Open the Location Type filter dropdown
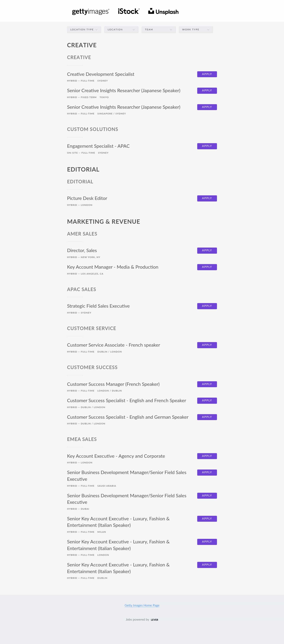The image size is (284, 644). [x=84, y=30]
